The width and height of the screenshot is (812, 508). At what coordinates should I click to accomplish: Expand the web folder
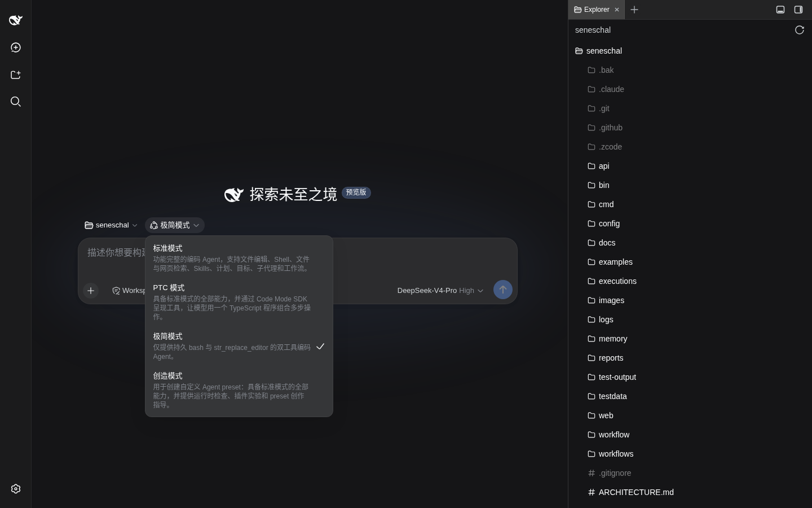pos(690,415)
